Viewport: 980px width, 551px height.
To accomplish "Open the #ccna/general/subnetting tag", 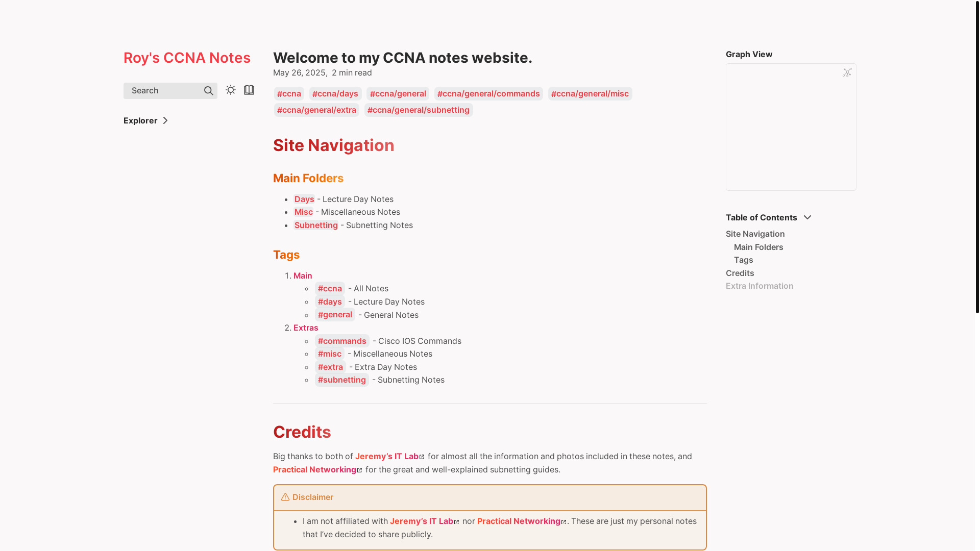I will pyautogui.click(x=419, y=110).
